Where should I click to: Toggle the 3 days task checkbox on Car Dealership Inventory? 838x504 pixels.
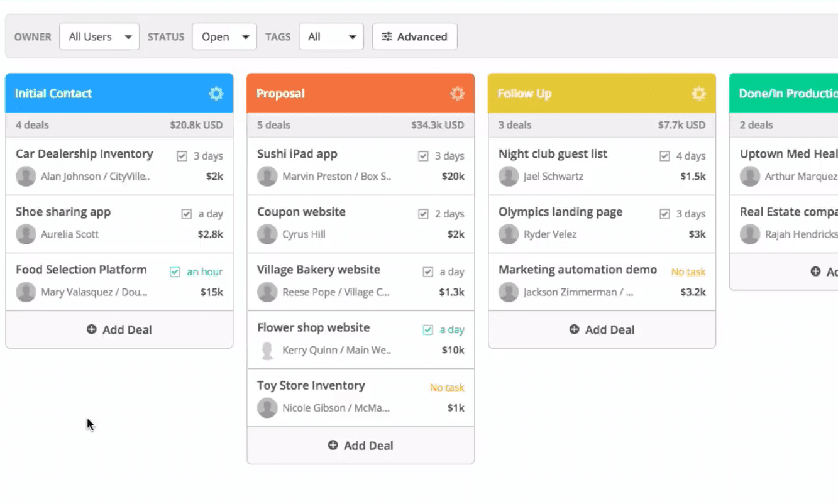[x=182, y=156]
